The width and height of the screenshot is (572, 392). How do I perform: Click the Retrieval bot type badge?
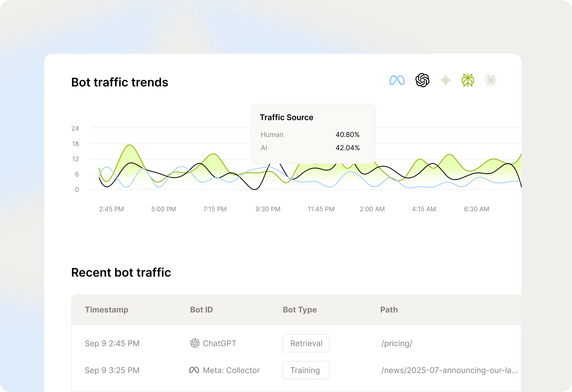pos(306,343)
